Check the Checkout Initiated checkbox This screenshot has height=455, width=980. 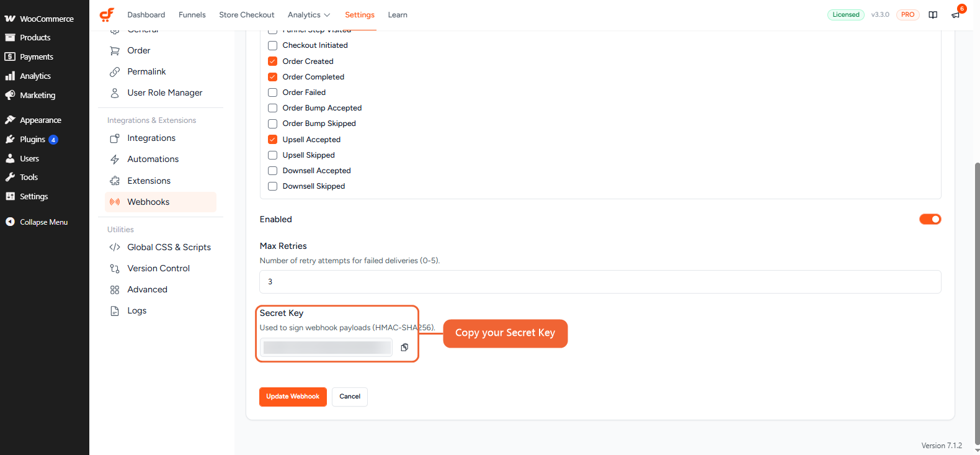pos(272,45)
